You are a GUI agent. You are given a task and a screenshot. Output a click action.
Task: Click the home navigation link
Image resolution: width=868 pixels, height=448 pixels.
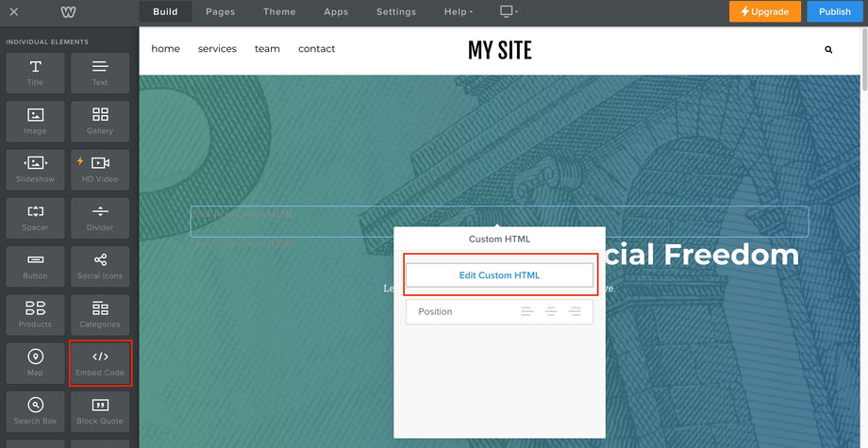tap(165, 49)
